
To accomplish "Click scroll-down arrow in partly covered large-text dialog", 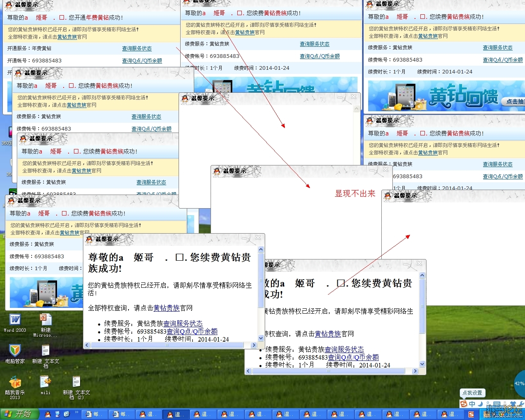I will pos(422,364).
